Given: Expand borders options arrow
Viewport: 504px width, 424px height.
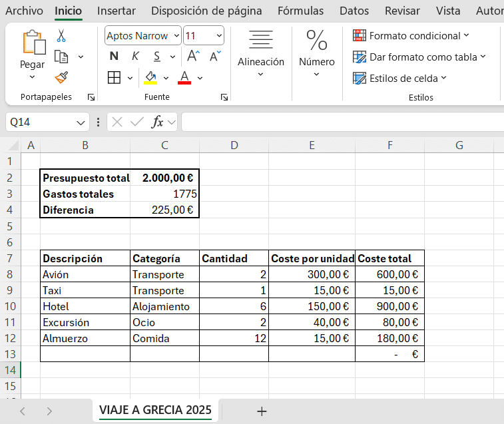Looking at the screenshot, I should (x=130, y=78).
